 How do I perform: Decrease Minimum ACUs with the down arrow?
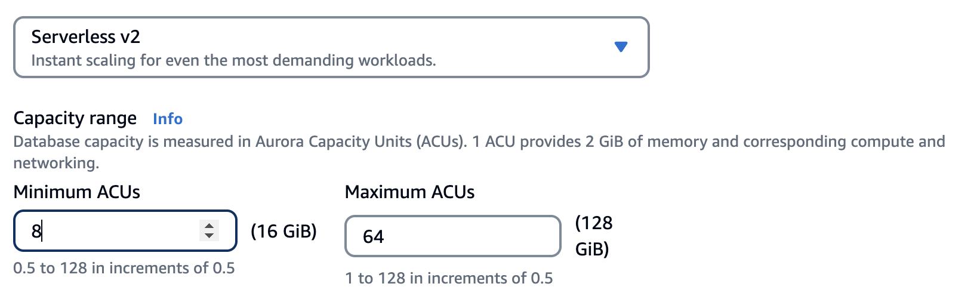click(209, 236)
